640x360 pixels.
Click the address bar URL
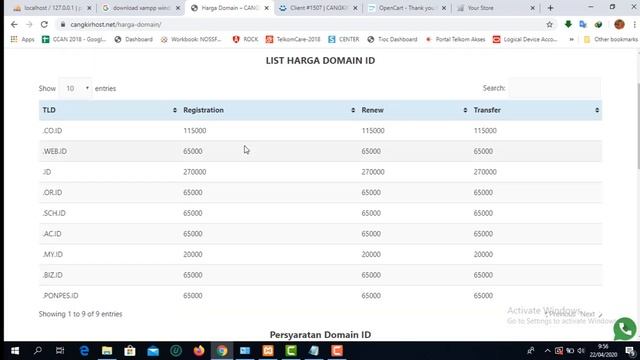coord(116,24)
